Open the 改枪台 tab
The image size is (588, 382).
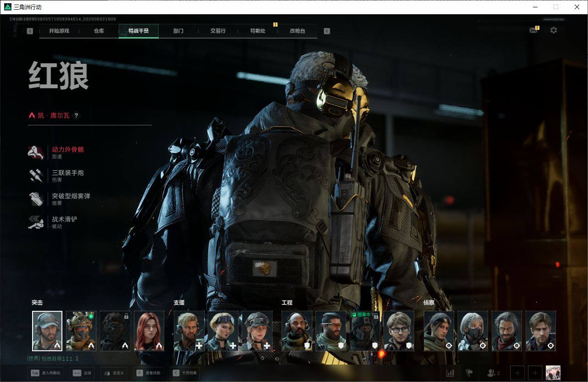(x=297, y=31)
